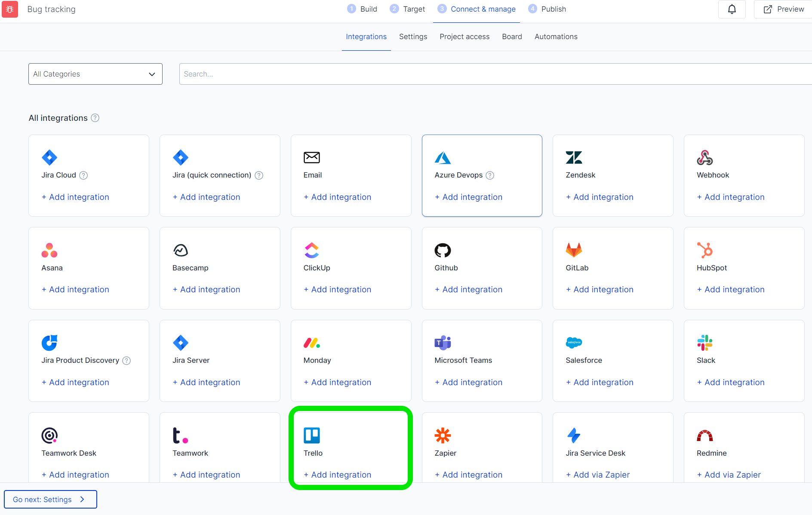Click the Jira Server icon
The image size is (812, 515).
pyautogui.click(x=181, y=343)
